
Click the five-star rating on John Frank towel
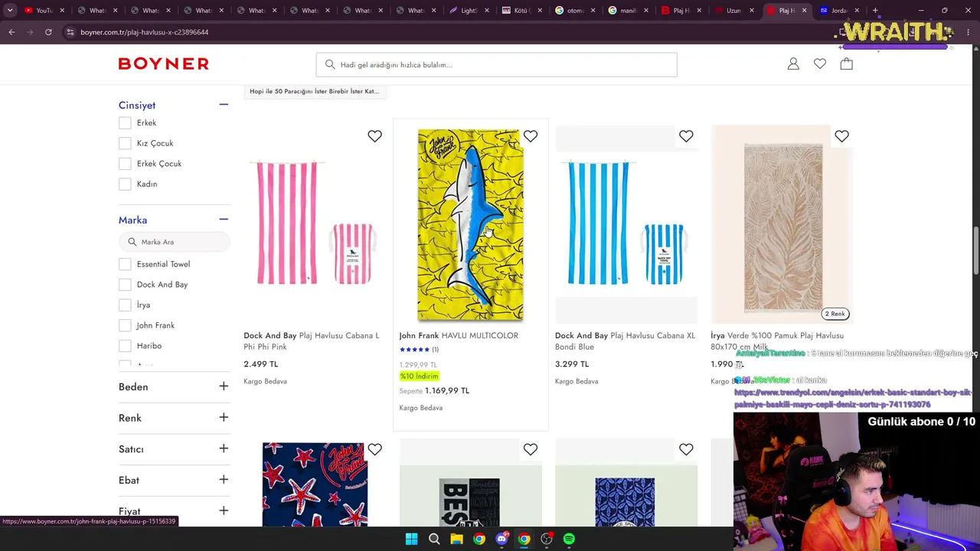[414, 350]
